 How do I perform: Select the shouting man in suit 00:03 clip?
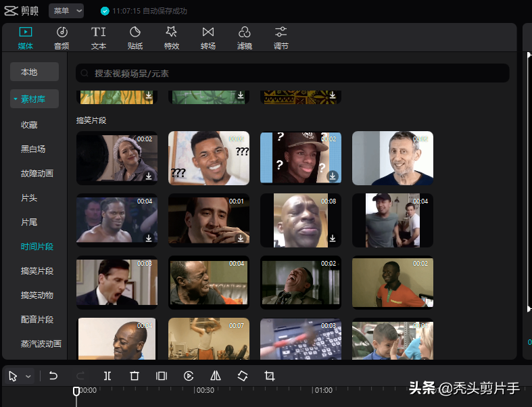click(117, 283)
